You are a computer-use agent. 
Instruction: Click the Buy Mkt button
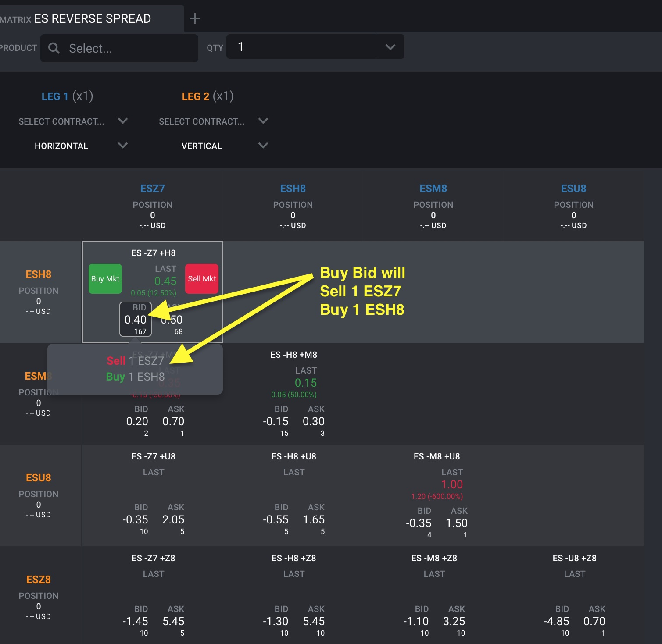coord(105,279)
